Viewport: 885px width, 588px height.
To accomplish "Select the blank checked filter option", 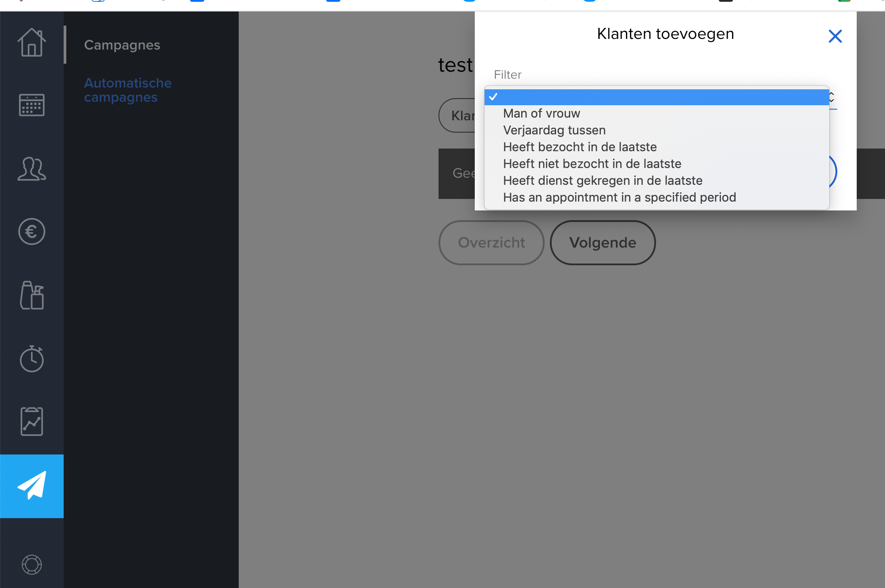I will (656, 97).
